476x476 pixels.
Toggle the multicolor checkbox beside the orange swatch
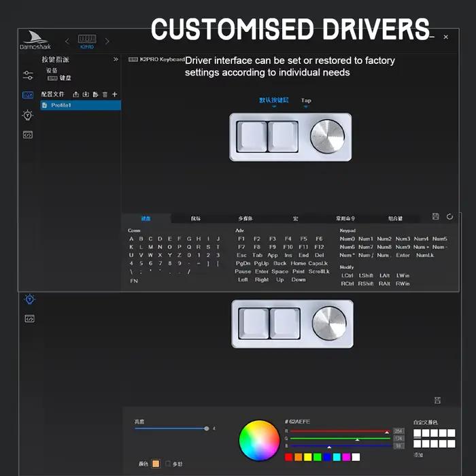pos(167,463)
